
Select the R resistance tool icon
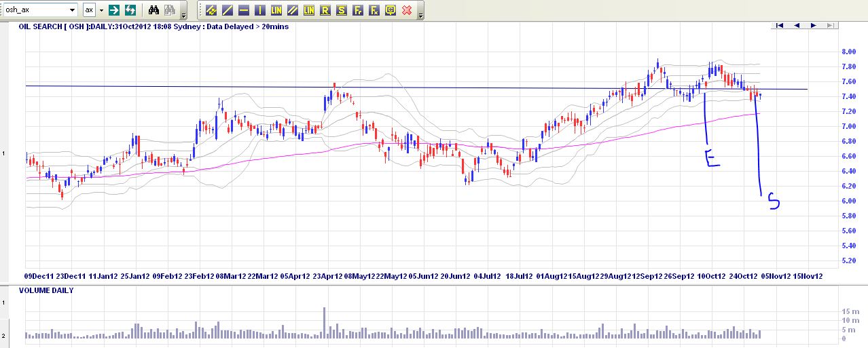pyautogui.click(x=325, y=10)
